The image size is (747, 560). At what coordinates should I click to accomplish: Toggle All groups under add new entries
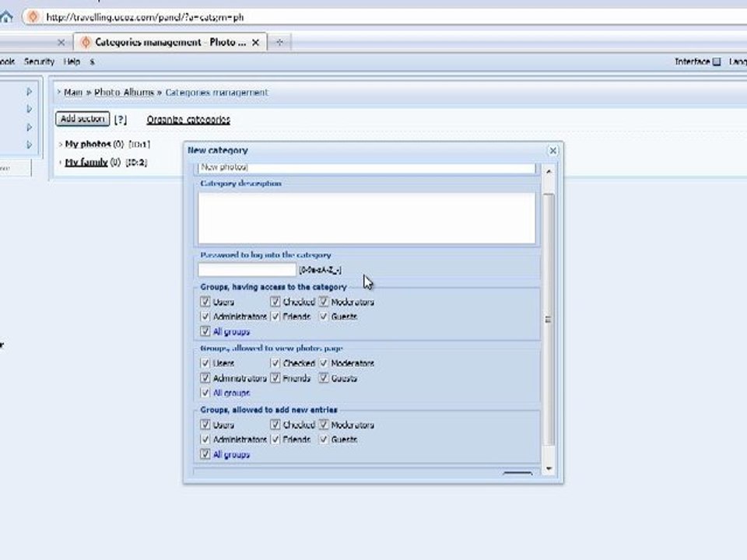pyautogui.click(x=205, y=453)
